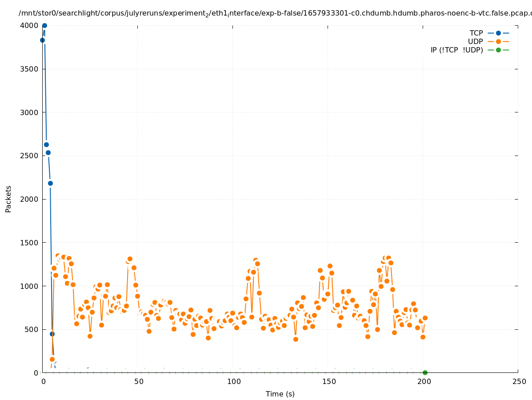The image size is (532, 400).
Task: Click the 150 tick on the time axis
Action: [328, 381]
